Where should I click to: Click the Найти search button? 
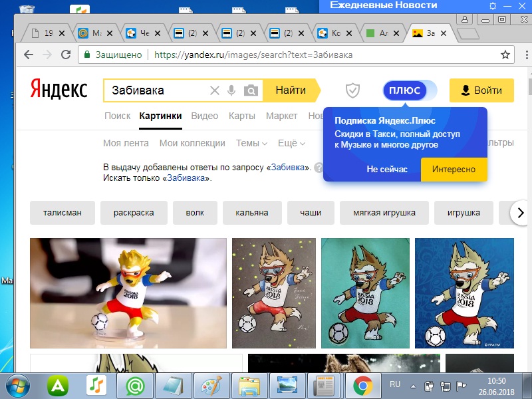click(291, 90)
